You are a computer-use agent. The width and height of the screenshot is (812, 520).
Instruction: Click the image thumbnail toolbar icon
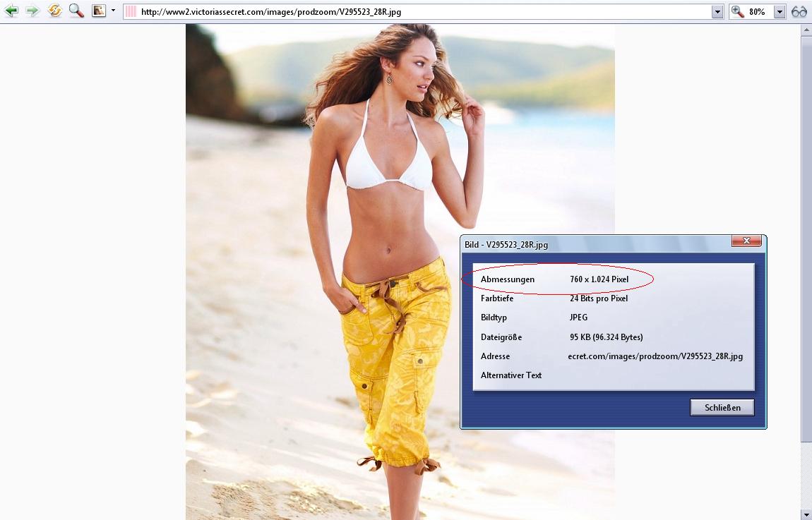coord(99,11)
